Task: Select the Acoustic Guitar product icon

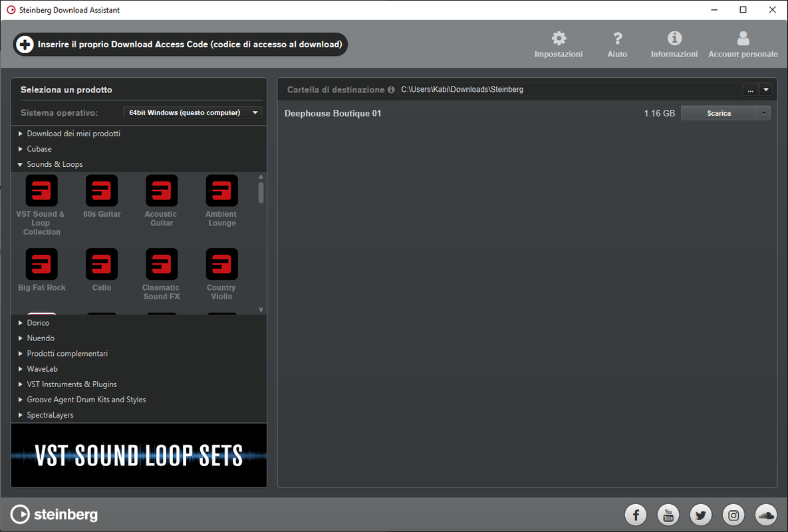Action: (x=162, y=190)
